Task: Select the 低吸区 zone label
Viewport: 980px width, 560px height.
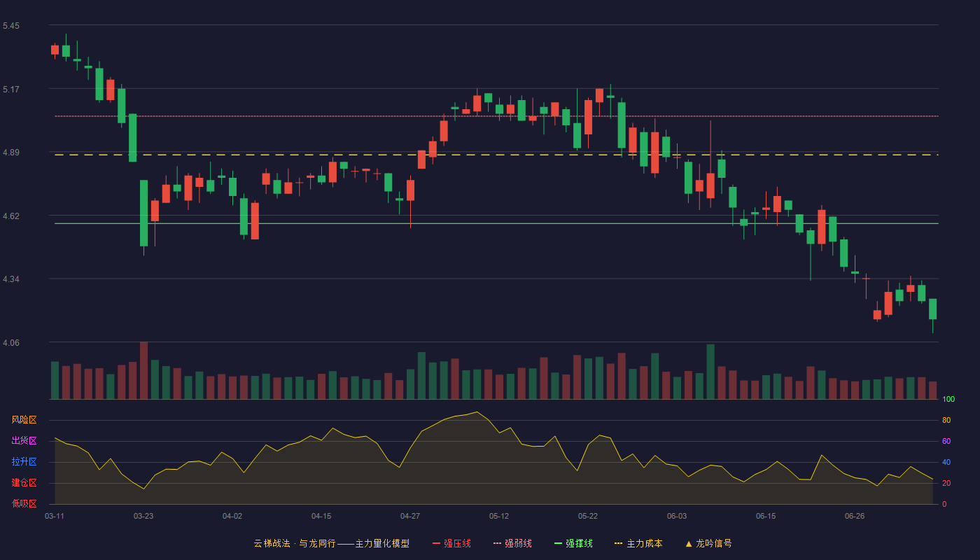Action: tap(24, 503)
